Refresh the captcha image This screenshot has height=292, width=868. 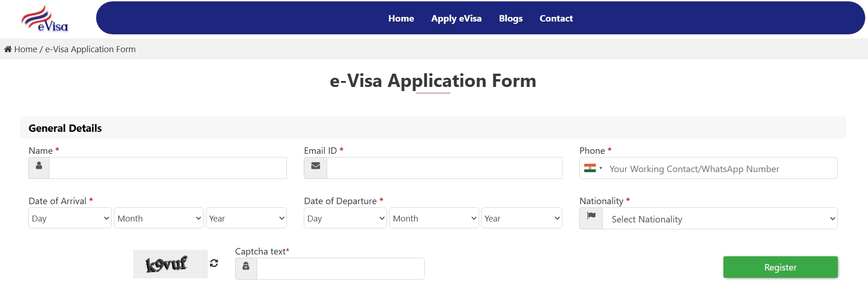pyautogui.click(x=214, y=263)
